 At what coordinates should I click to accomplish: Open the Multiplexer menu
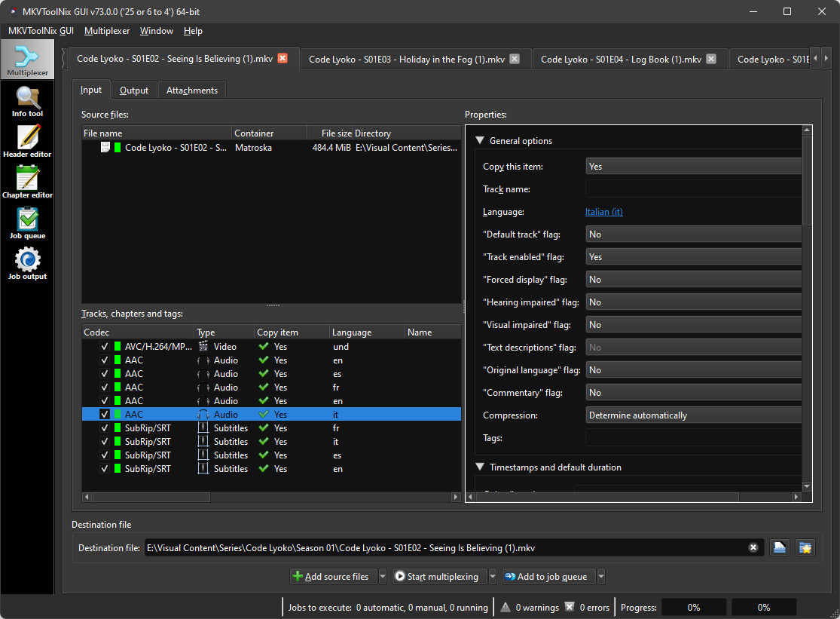(x=107, y=31)
